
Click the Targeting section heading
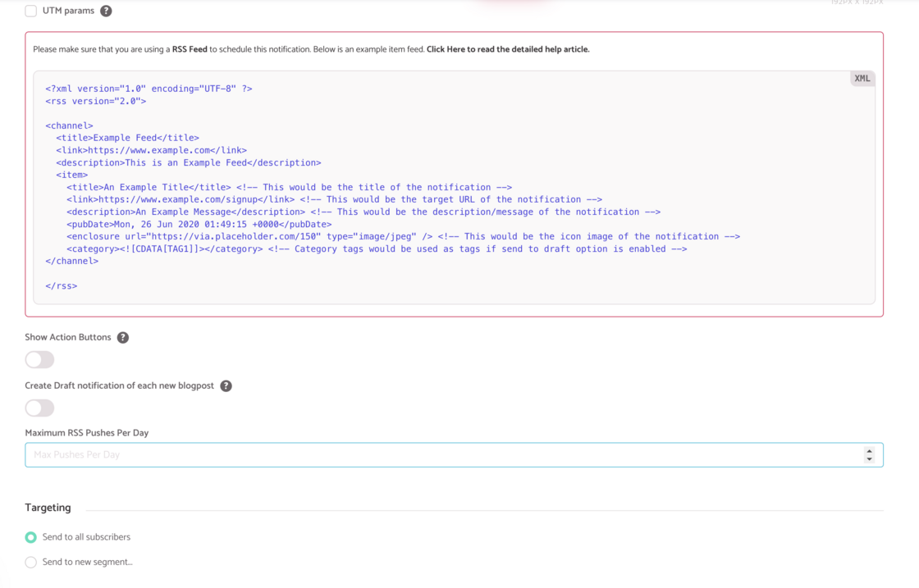[x=48, y=508]
